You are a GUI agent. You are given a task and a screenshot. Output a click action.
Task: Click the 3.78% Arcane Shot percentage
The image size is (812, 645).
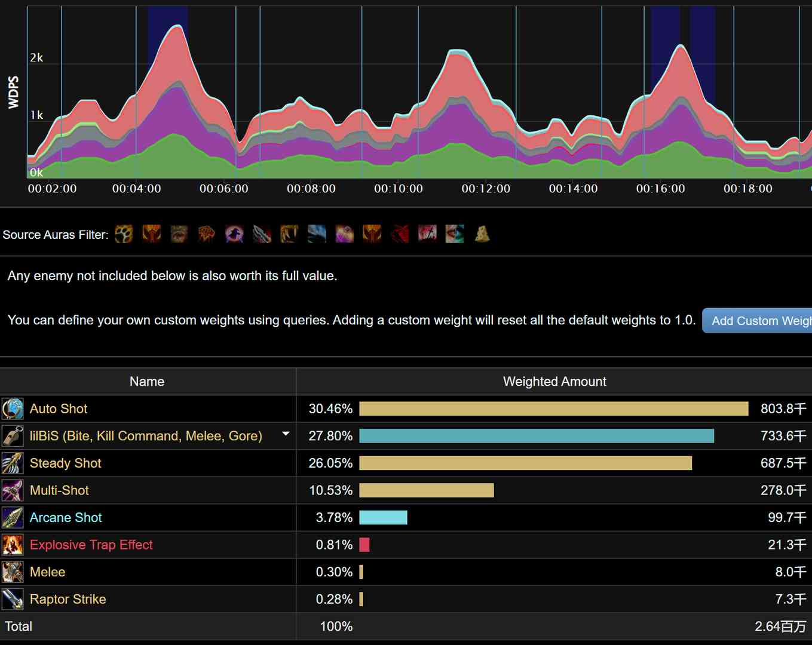point(334,517)
